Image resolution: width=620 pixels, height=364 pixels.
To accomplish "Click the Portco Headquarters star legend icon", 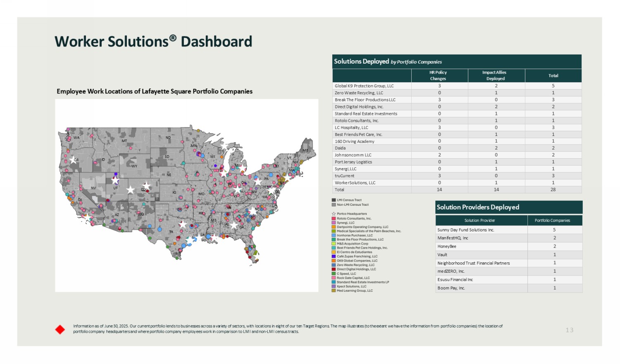I will click(334, 214).
